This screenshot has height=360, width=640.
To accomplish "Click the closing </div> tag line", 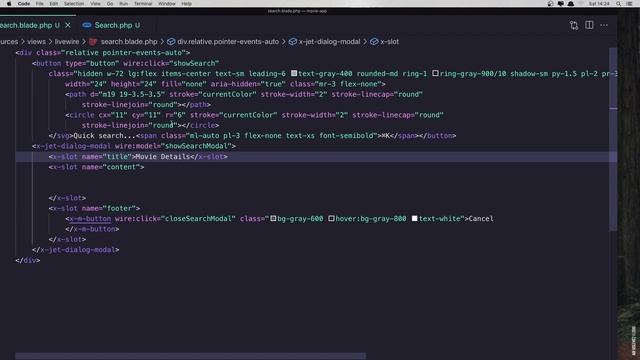I will coord(28,260).
